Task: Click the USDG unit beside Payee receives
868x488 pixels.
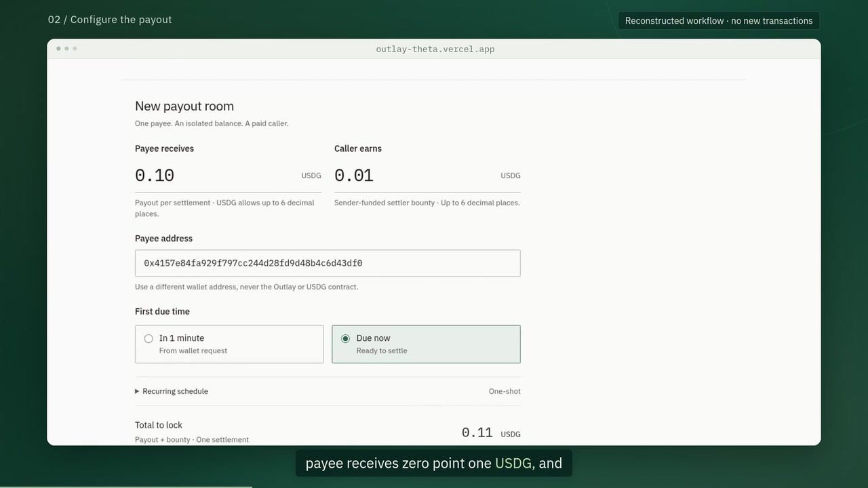Action: [311, 176]
